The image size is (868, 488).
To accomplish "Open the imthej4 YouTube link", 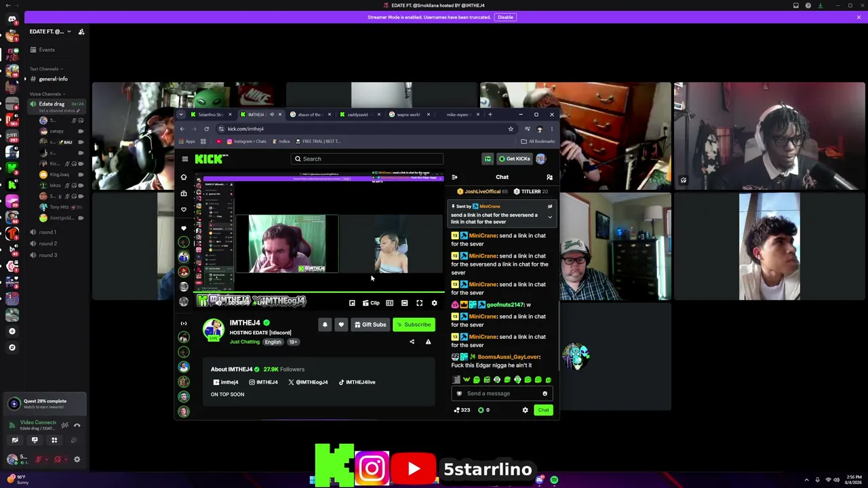I will click(226, 382).
